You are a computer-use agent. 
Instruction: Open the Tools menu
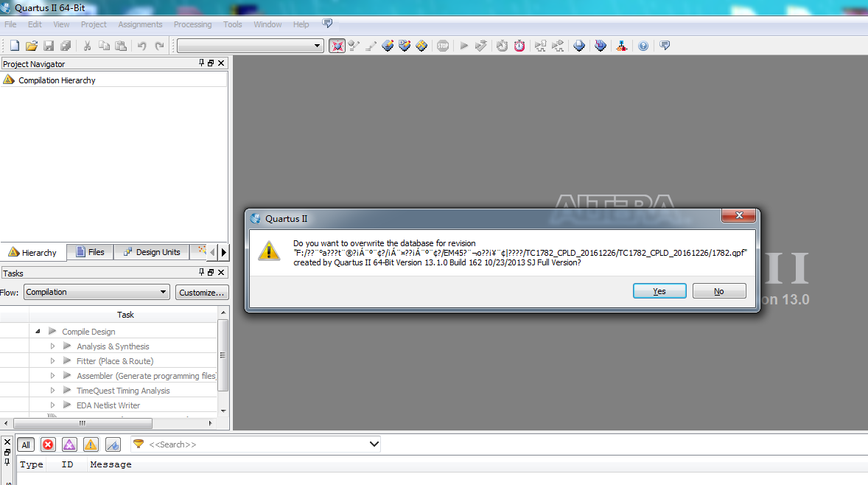(233, 24)
